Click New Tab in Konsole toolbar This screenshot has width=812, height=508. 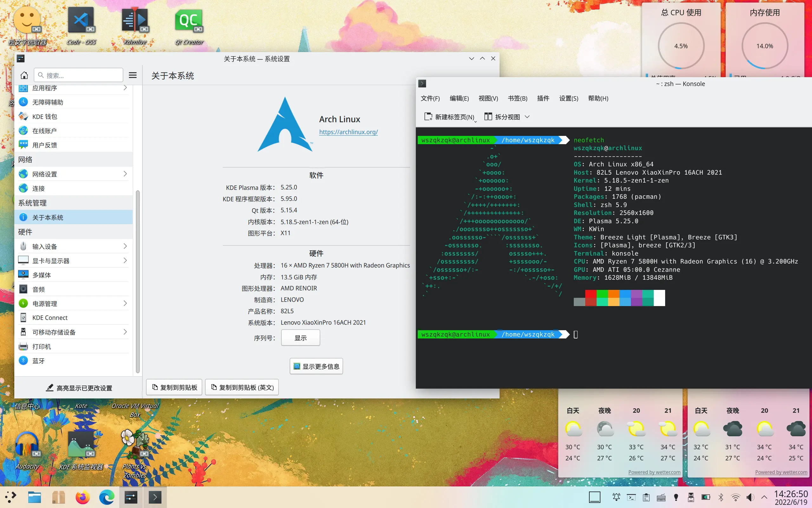point(450,117)
